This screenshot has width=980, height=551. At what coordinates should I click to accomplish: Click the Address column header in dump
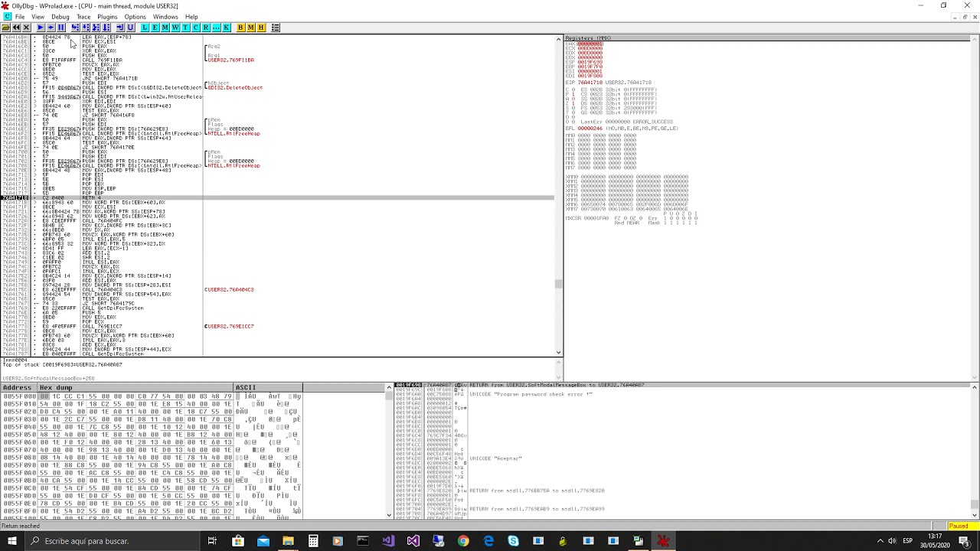point(18,388)
